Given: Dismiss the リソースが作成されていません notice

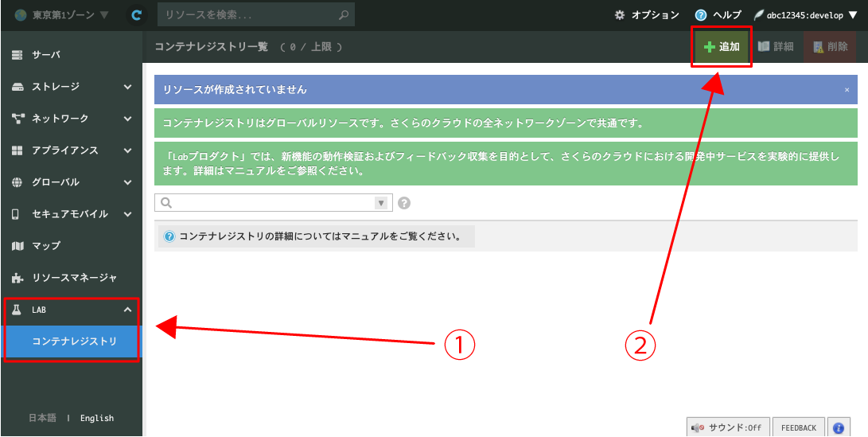Looking at the screenshot, I should point(847,90).
